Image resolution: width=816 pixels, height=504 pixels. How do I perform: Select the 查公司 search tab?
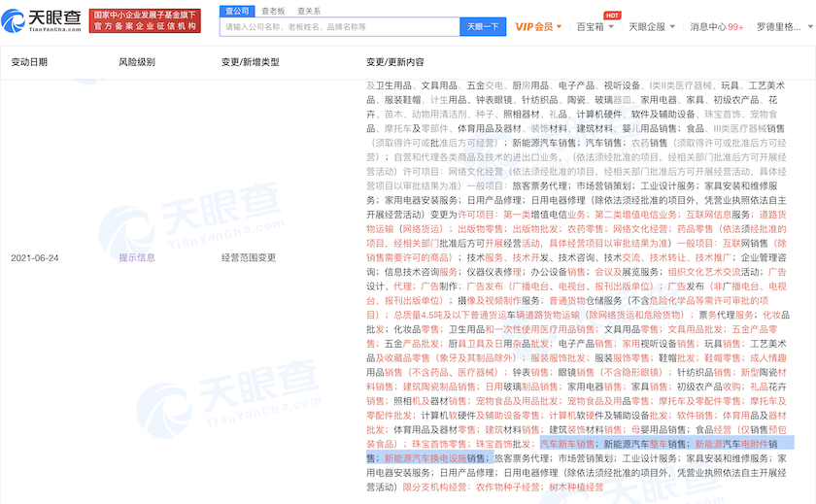coord(237,11)
